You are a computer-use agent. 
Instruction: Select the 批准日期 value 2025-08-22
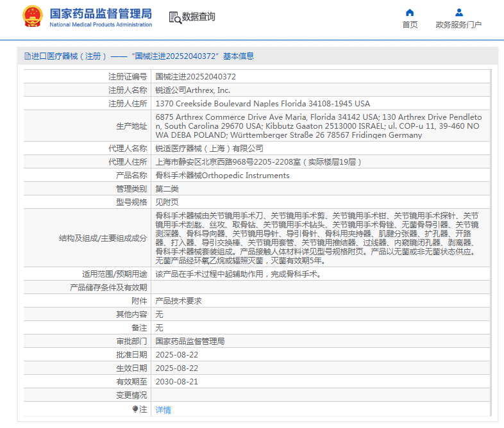(177, 355)
